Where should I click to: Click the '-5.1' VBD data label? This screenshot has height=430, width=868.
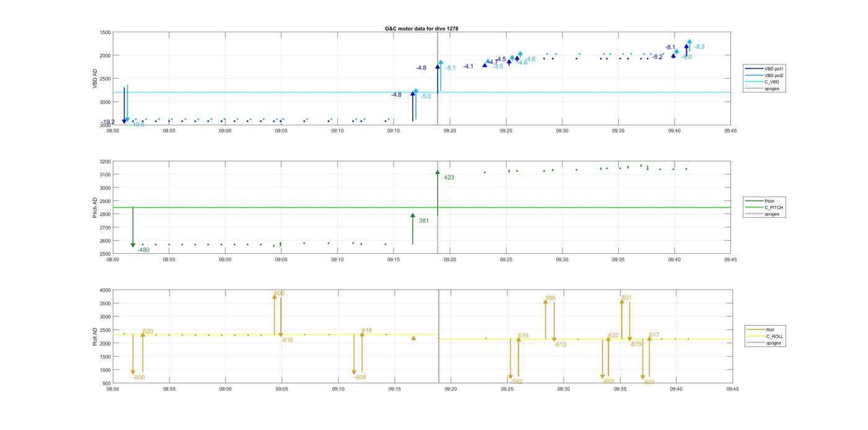[450, 68]
